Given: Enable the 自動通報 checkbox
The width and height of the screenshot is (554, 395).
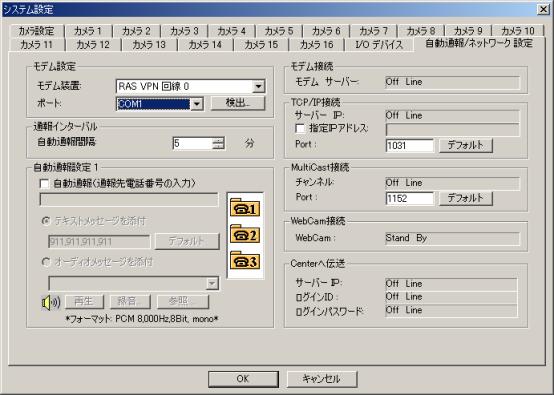Looking at the screenshot, I should click(45, 184).
